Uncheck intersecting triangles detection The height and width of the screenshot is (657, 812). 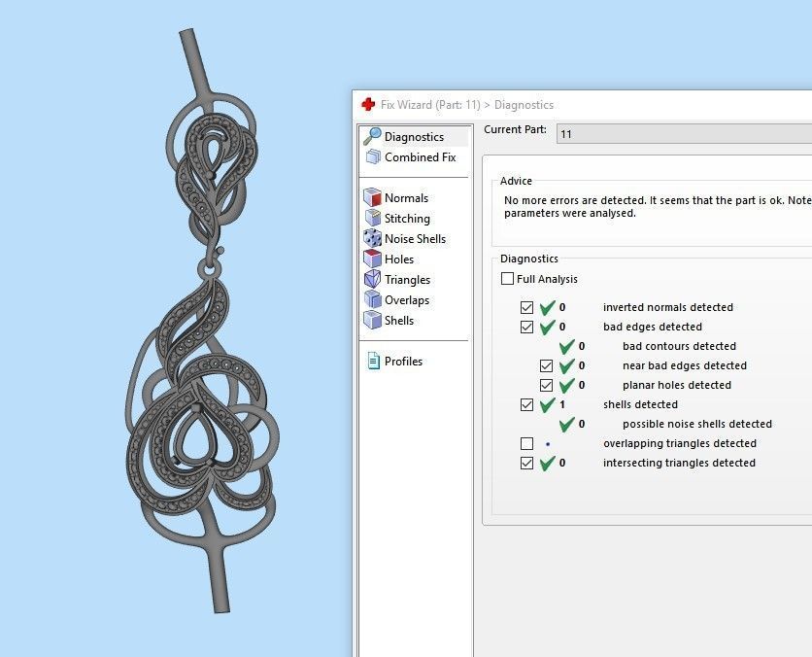pos(526,463)
